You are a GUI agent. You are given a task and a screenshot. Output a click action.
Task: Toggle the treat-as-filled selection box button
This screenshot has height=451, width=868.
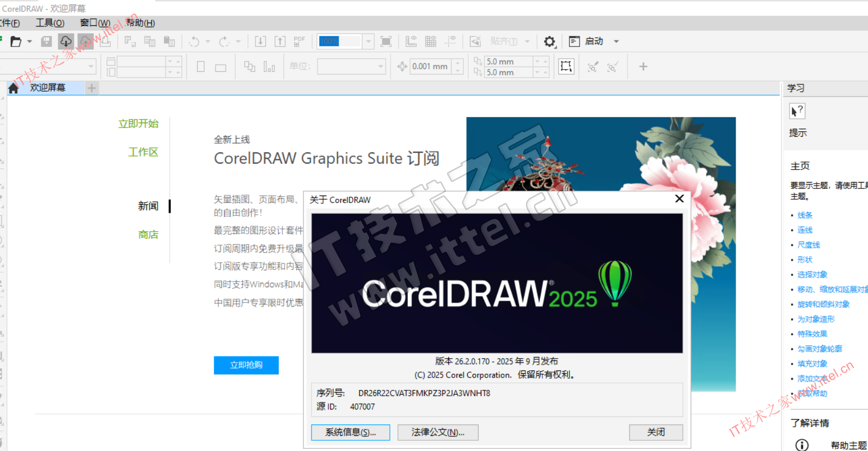(566, 66)
